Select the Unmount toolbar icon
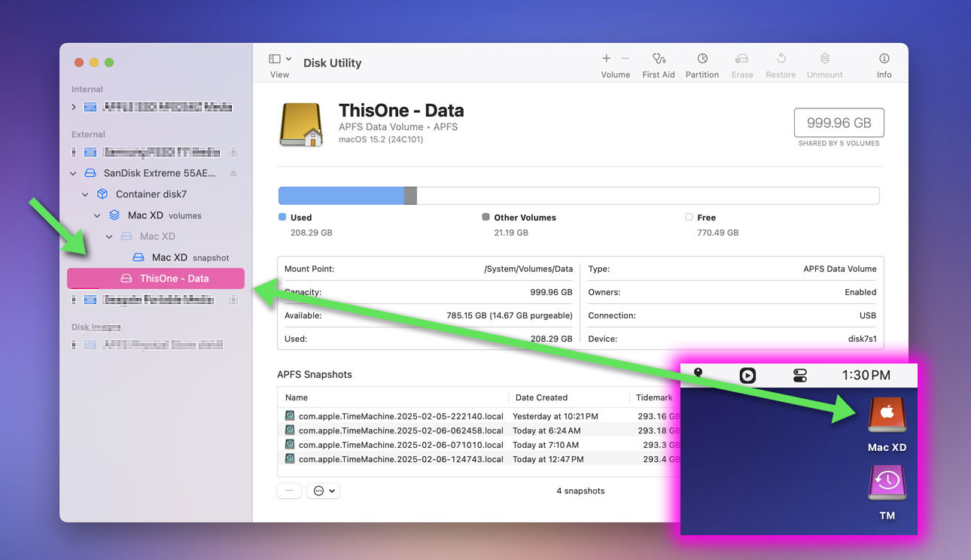Image resolution: width=971 pixels, height=560 pixels. [825, 59]
